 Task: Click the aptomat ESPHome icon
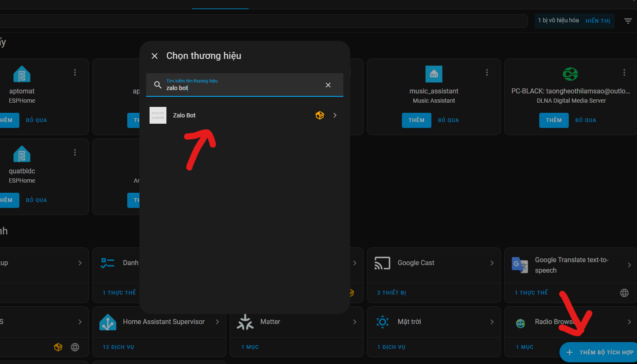click(22, 74)
